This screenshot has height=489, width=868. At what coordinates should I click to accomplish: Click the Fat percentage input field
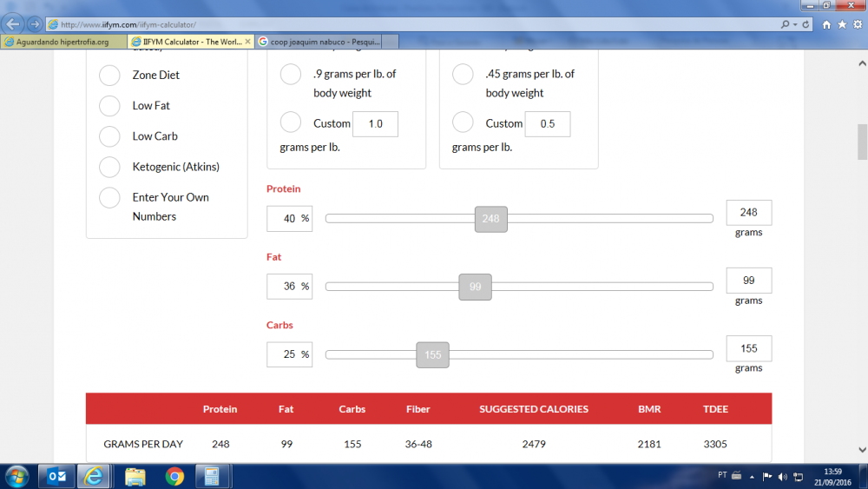[286, 286]
